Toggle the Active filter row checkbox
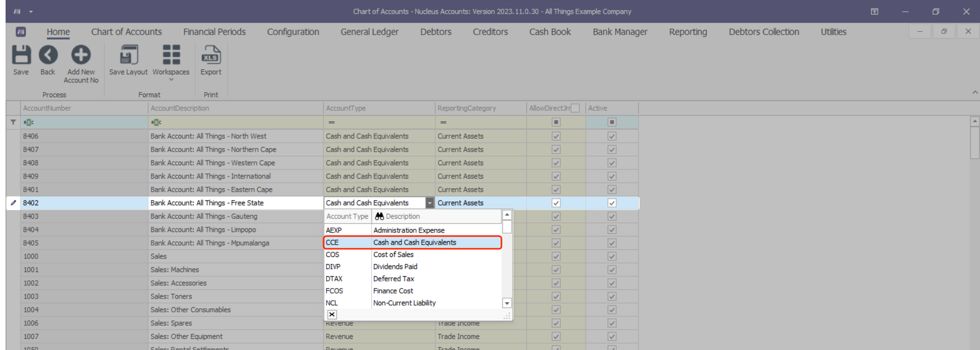The width and height of the screenshot is (980, 350). pyautogui.click(x=612, y=122)
